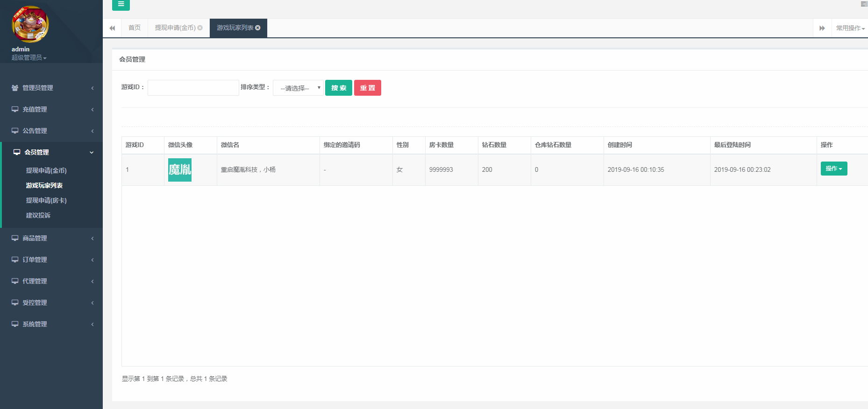Click the green 搜索 button
Image resolution: width=868 pixels, height=409 pixels.
338,88
